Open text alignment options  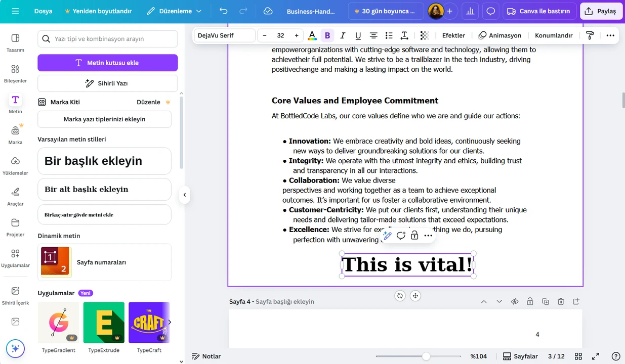[373, 35]
